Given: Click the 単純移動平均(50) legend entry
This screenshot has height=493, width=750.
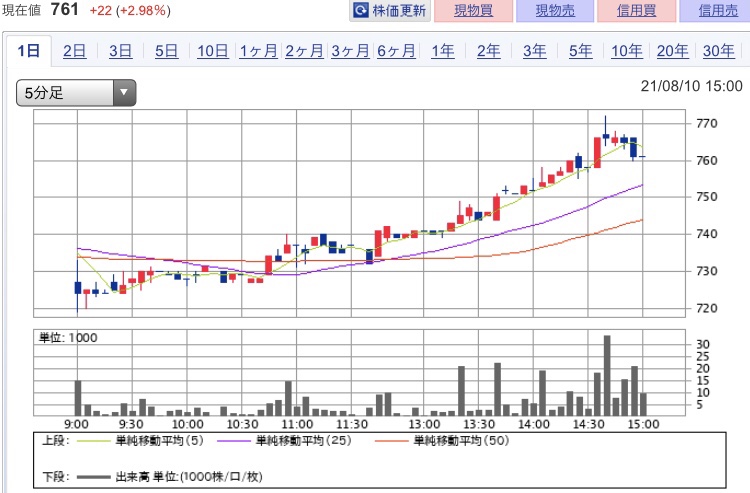Looking at the screenshot, I should point(462,440).
